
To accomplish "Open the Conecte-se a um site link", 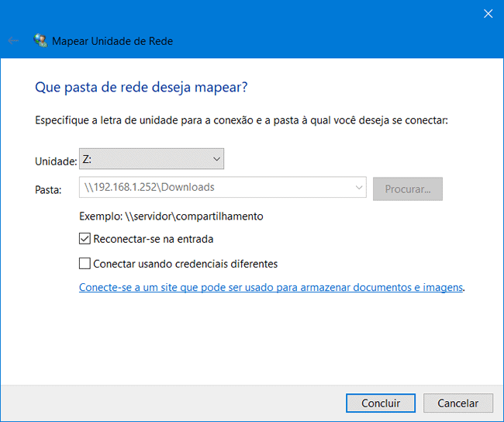I will click(x=271, y=287).
